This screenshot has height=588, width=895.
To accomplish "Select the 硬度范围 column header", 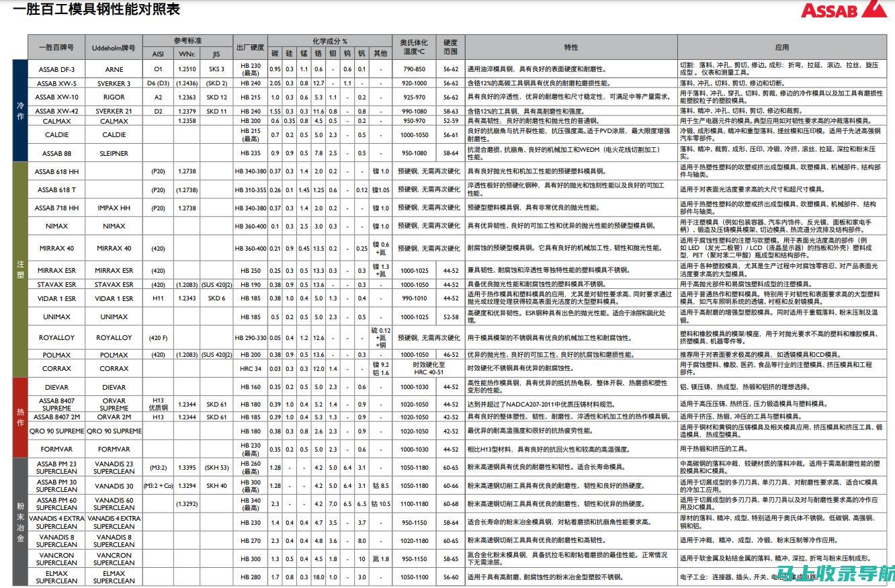I will [x=450, y=48].
